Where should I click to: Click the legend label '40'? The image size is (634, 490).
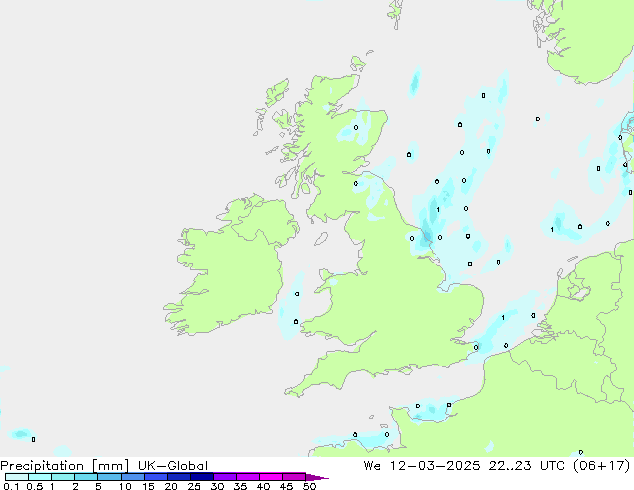click(x=263, y=486)
